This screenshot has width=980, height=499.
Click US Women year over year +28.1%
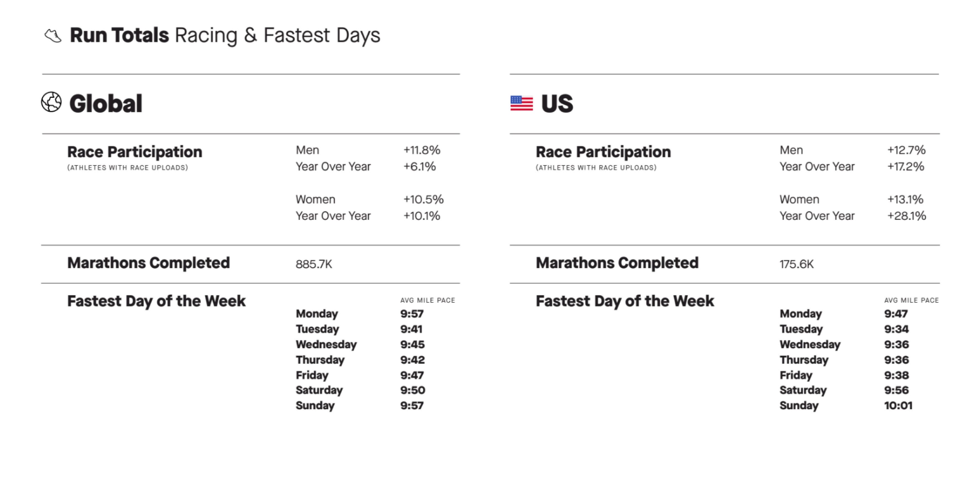coord(907,216)
